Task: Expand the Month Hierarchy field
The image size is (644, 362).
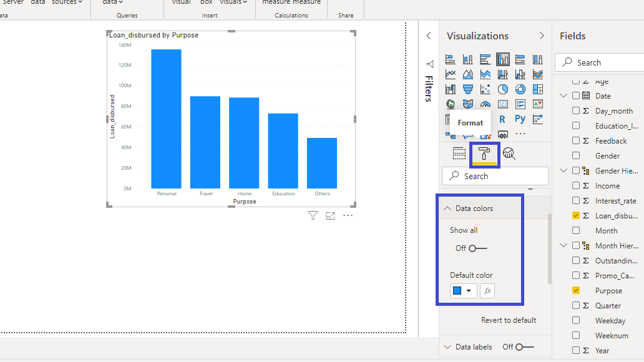Action: pos(563,246)
